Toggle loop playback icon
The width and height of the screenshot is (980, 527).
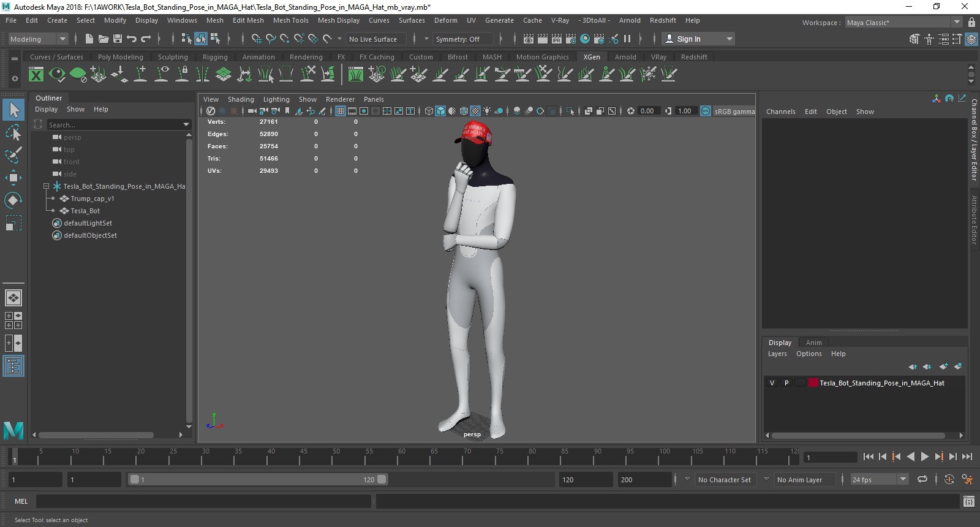(922, 479)
